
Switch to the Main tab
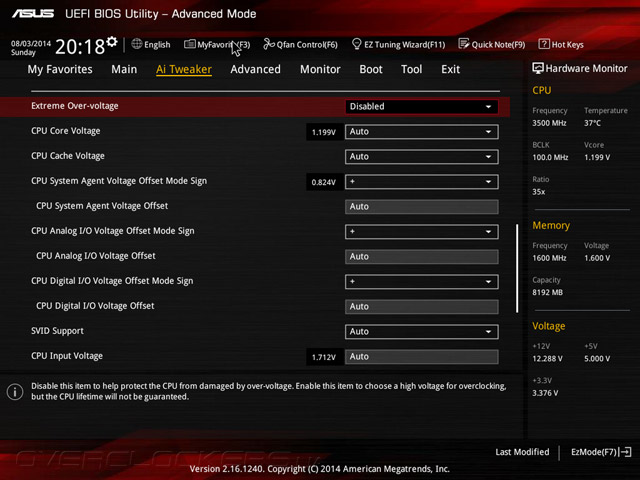124,69
